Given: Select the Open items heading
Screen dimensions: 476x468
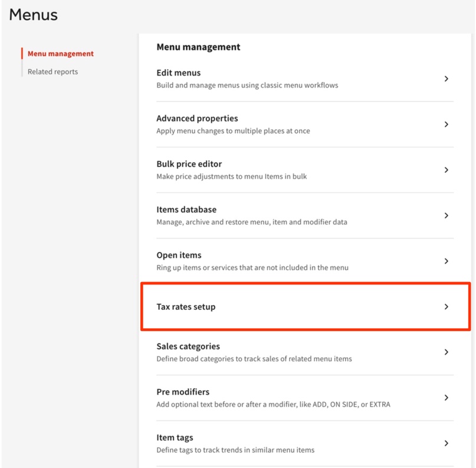Looking at the screenshot, I should coord(179,256).
